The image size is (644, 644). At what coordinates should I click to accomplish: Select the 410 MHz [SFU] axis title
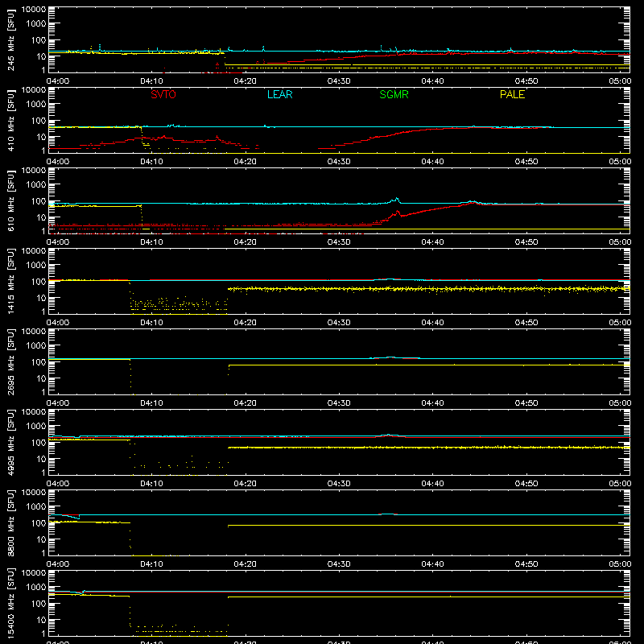pyautogui.click(x=11, y=121)
